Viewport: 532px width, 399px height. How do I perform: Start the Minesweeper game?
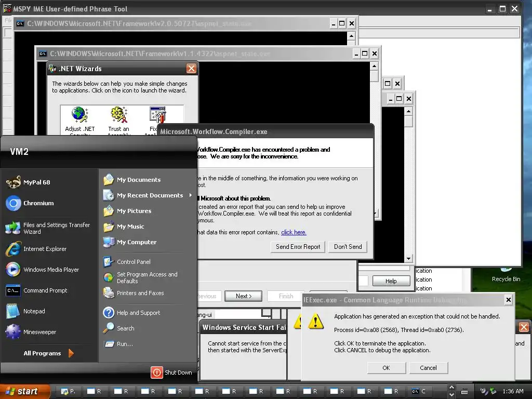coord(31,332)
